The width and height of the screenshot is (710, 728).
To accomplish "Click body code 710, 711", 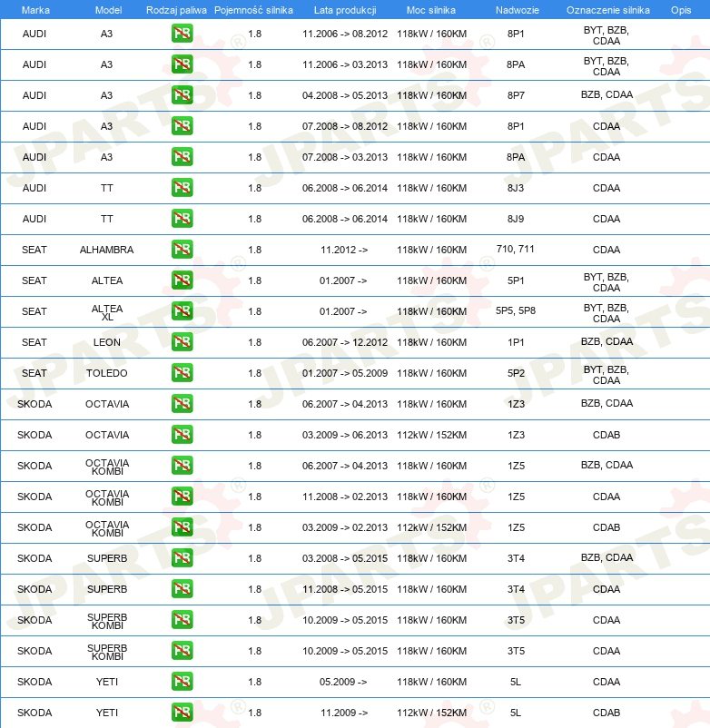I will click(x=516, y=249).
